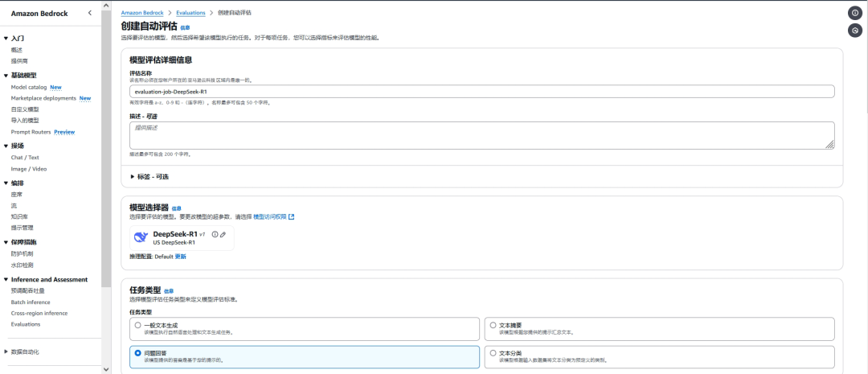The height and width of the screenshot is (374, 868).
Task: Open Image / Video playground
Action: tap(29, 168)
